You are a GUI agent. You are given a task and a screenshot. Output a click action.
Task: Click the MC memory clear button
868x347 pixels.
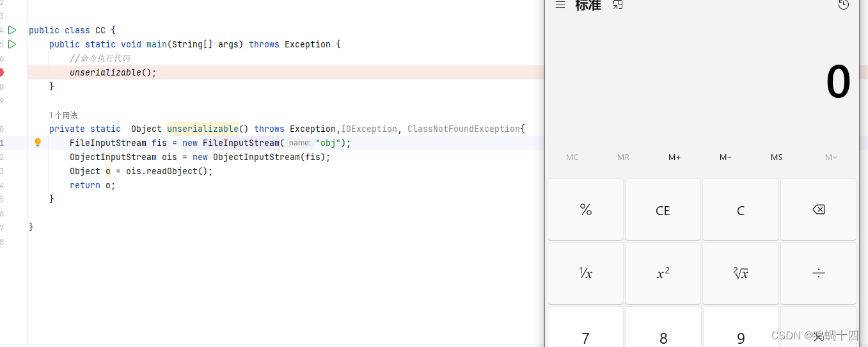point(572,157)
